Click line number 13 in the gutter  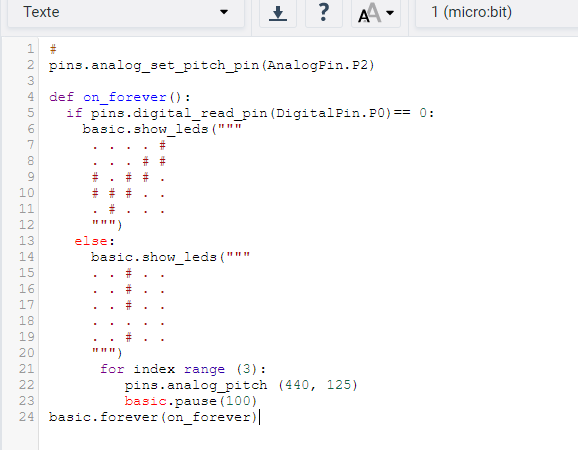tap(27, 241)
